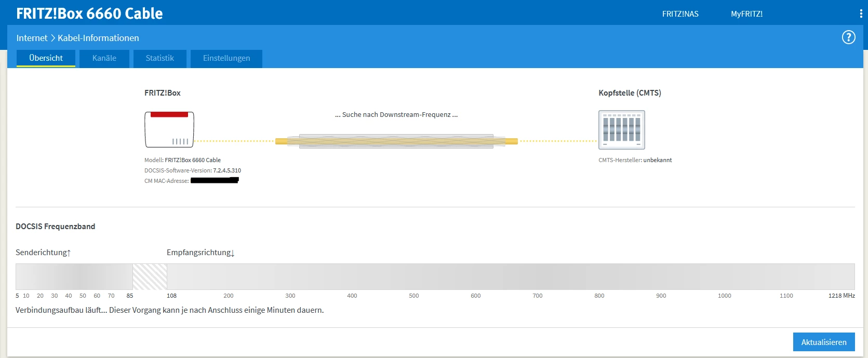This screenshot has height=358, width=868.
Task: Open the help question mark icon
Action: tap(848, 37)
